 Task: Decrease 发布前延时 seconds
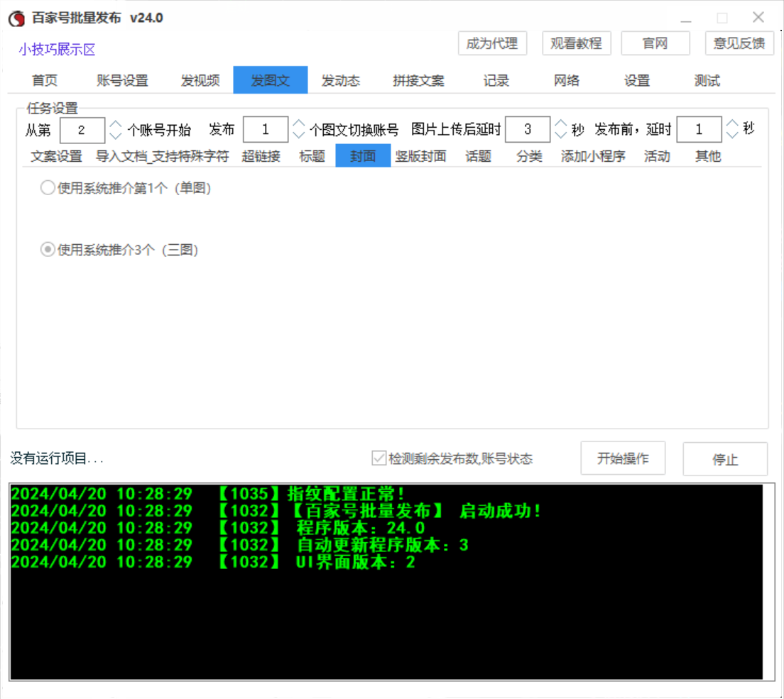(x=732, y=134)
